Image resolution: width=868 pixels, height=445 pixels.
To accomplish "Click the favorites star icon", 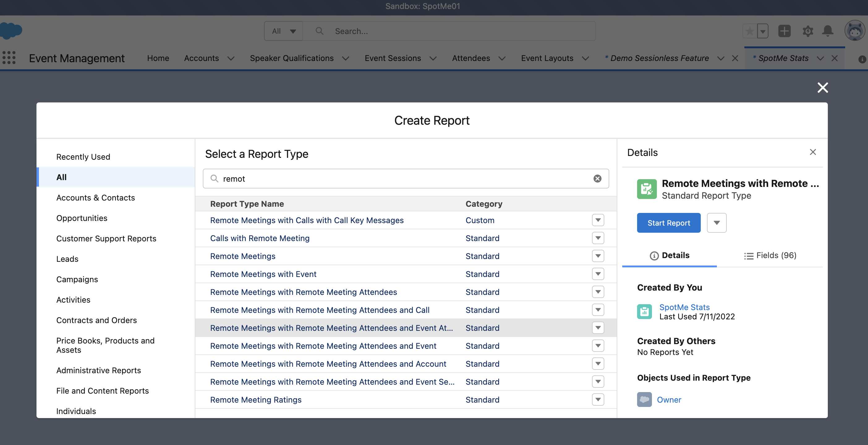I will click(x=750, y=31).
